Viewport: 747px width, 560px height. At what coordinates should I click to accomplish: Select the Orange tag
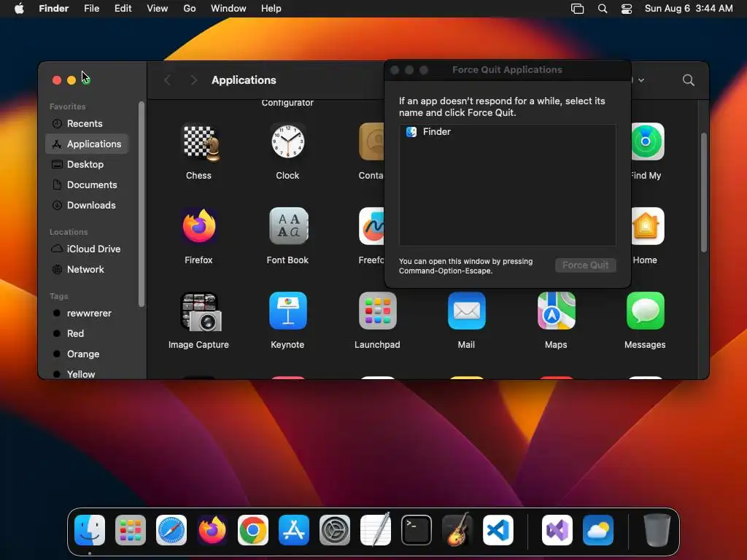tap(87, 354)
